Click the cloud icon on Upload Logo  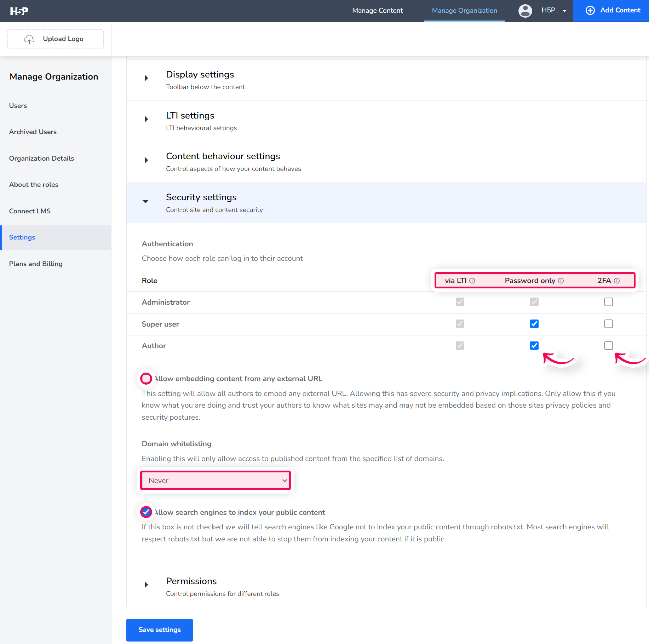29,39
